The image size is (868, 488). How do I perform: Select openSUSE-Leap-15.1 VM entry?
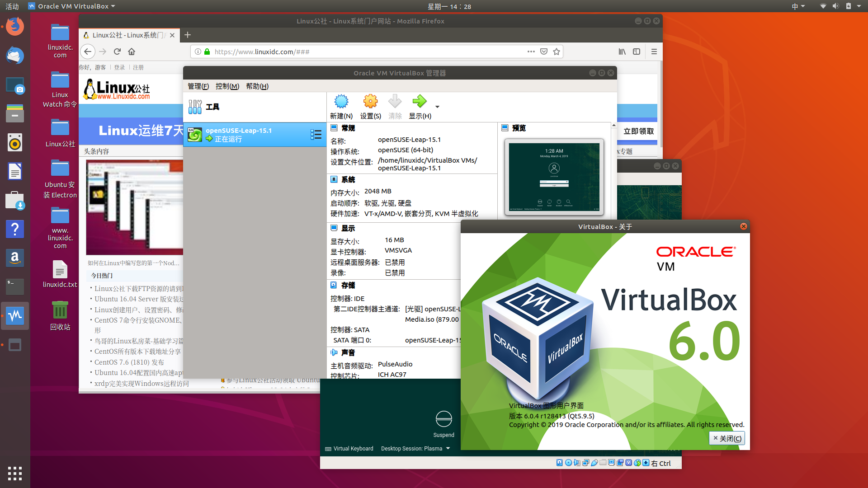[x=255, y=134]
